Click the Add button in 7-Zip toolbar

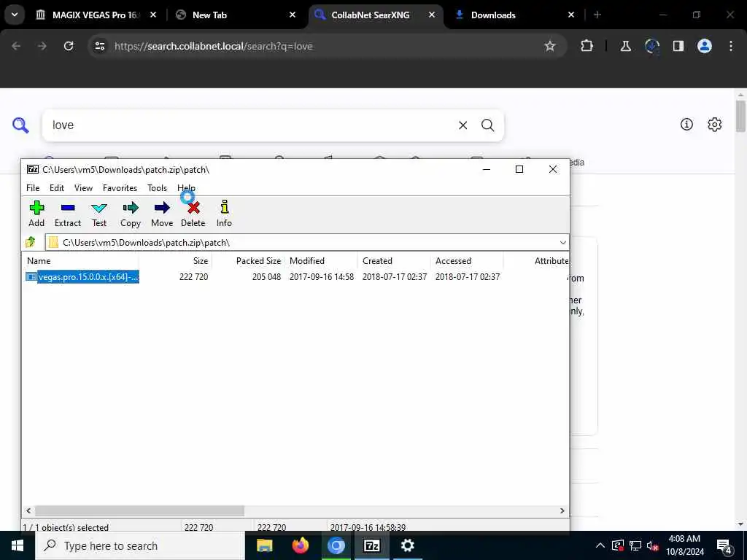pyautogui.click(x=36, y=214)
